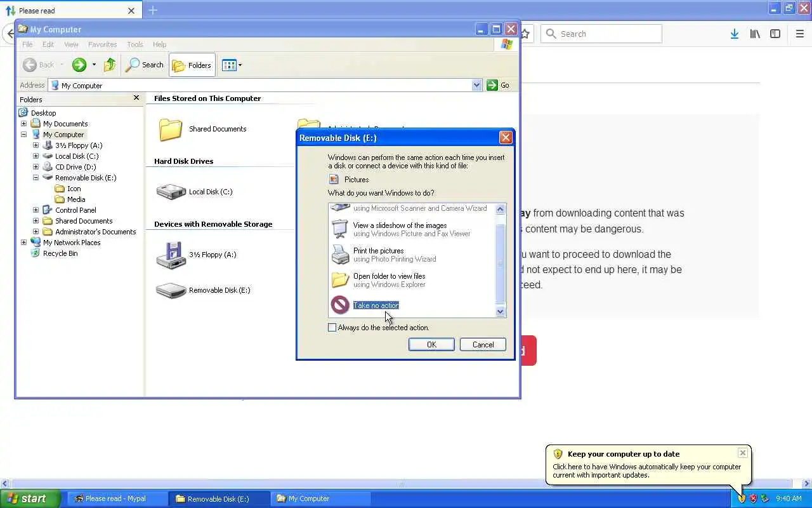Click Cancel in Removable Disk dialog
The height and width of the screenshot is (508, 812).
[483, 345]
